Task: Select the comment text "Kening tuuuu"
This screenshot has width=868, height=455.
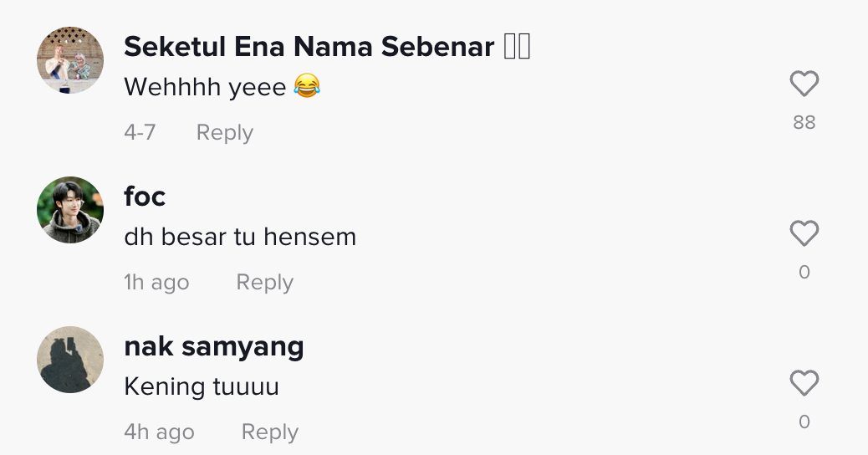Action: [202, 386]
